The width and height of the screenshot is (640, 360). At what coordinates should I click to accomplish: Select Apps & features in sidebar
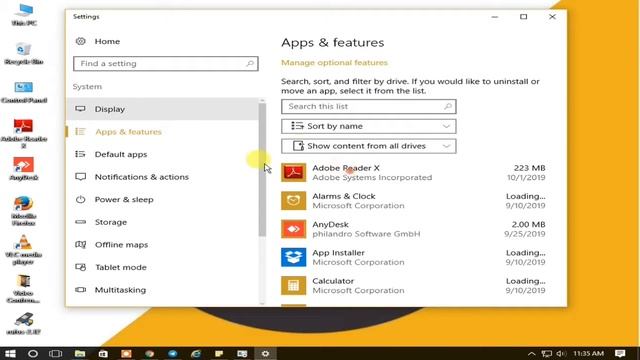point(162,131)
